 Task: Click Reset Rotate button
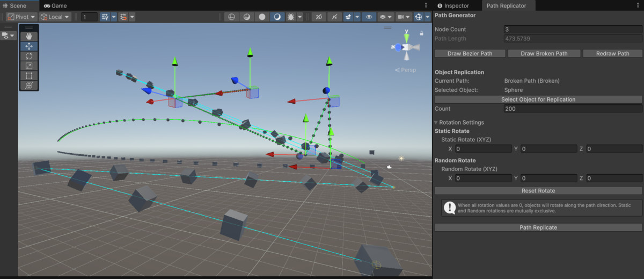pos(538,191)
